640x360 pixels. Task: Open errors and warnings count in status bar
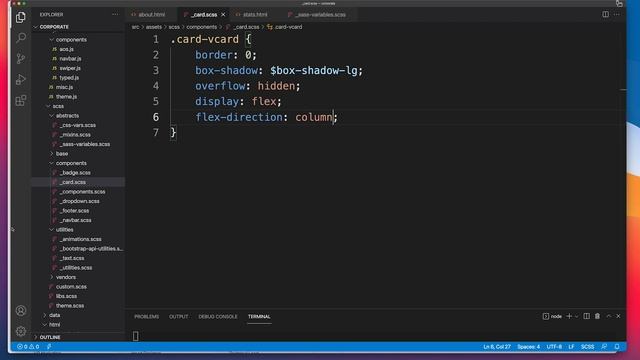click(28, 347)
